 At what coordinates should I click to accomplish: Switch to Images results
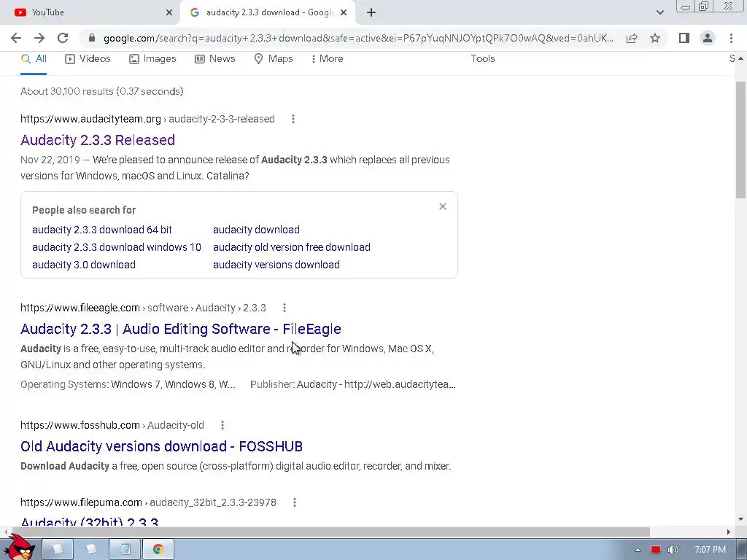click(152, 58)
